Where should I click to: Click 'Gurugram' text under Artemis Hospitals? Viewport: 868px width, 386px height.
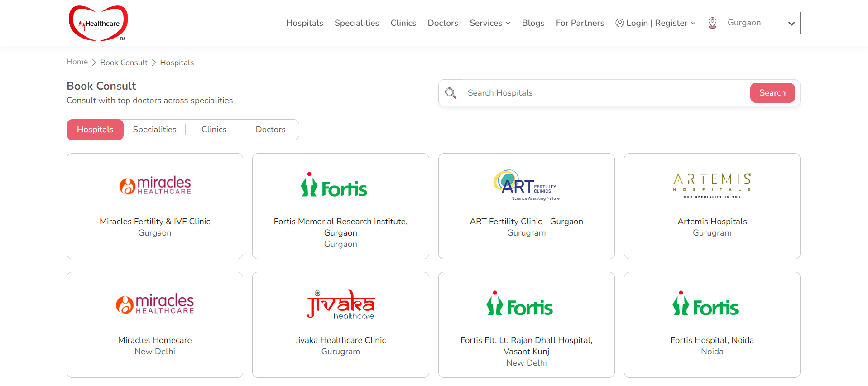click(x=712, y=233)
